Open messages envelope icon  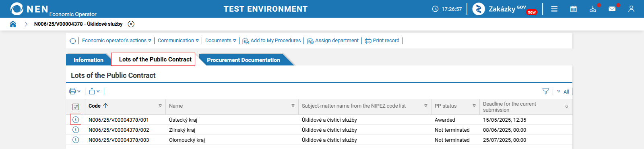pos(612,9)
